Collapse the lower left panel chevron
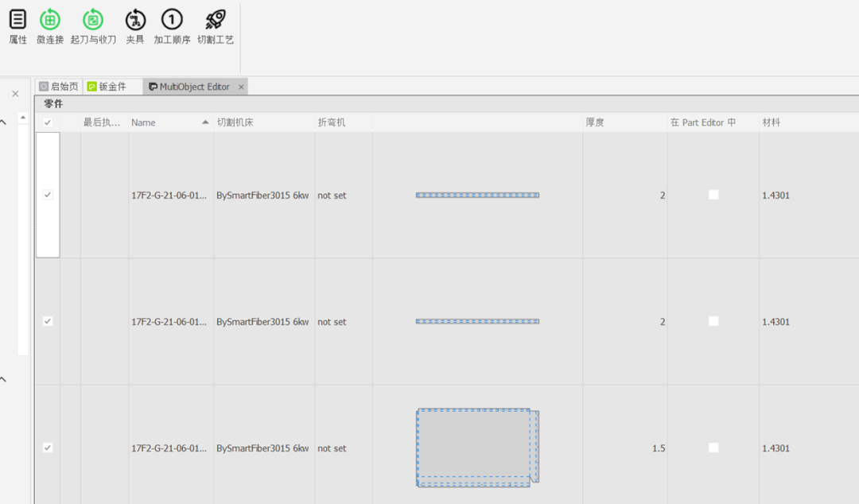 pyautogui.click(x=4, y=379)
